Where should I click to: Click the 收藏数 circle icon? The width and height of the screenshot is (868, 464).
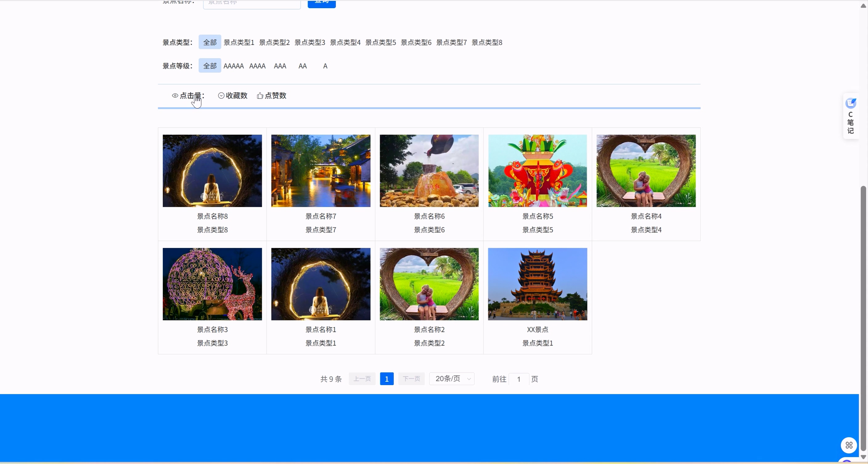(x=221, y=96)
